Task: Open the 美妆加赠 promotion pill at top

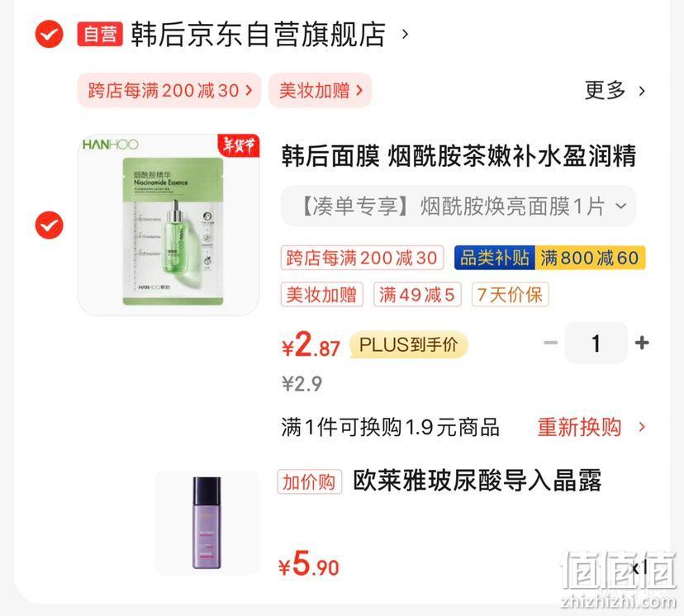Action: [321, 90]
